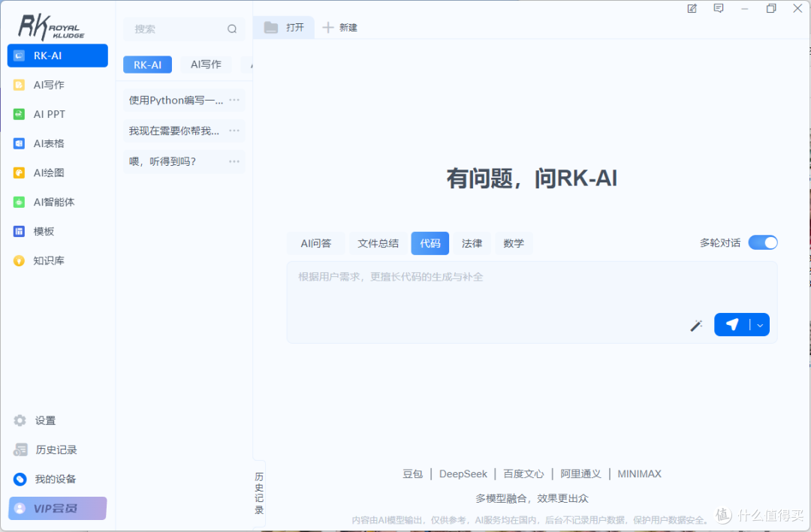Click the 百度文心 model label
The width and height of the screenshot is (811, 532).
click(523, 473)
